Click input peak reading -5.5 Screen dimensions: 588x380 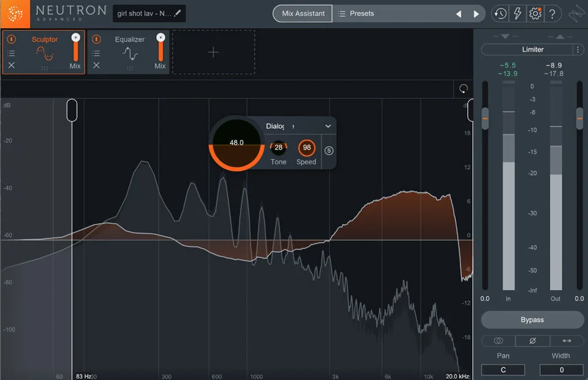pyautogui.click(x=508, y=65)
